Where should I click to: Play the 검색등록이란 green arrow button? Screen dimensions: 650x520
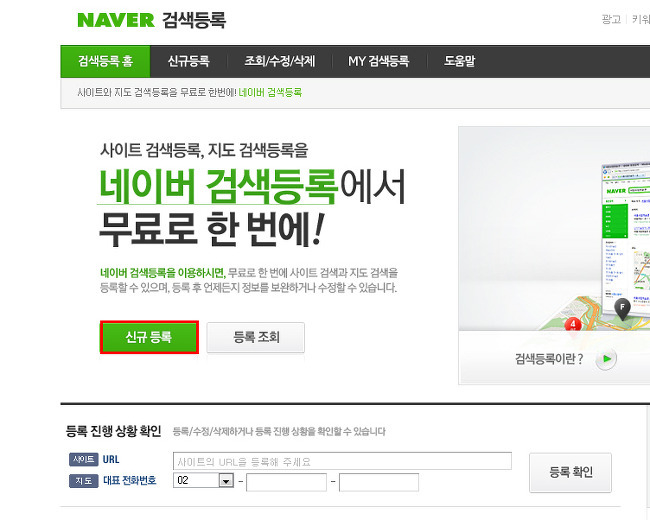606,359
